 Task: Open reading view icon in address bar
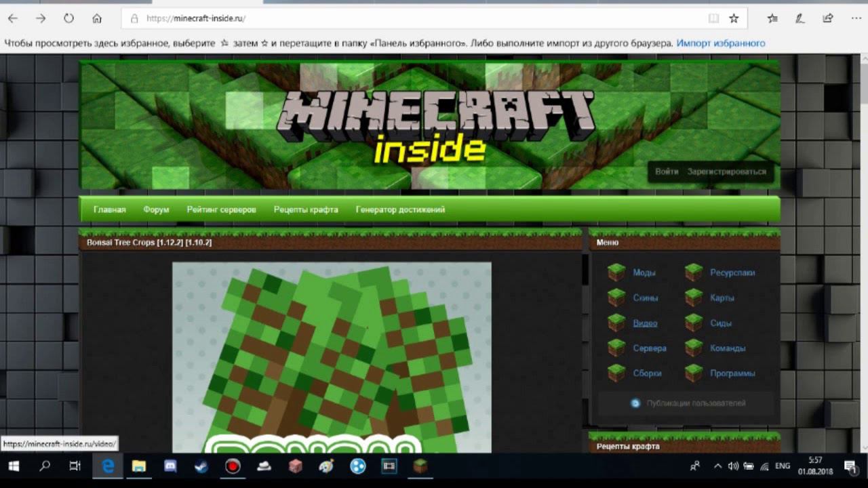click(x=713, y=18)
